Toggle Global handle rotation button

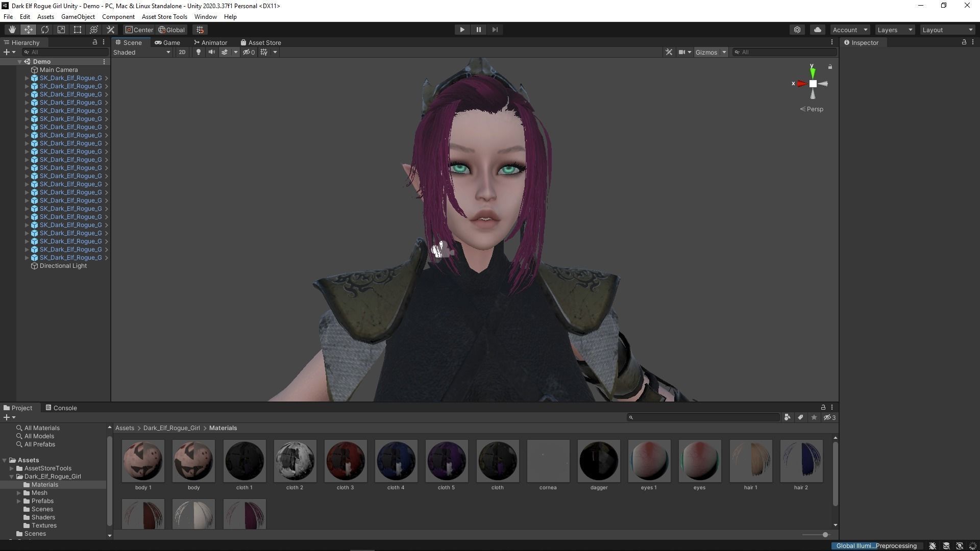pyautogui.click(x=171, y=30)
